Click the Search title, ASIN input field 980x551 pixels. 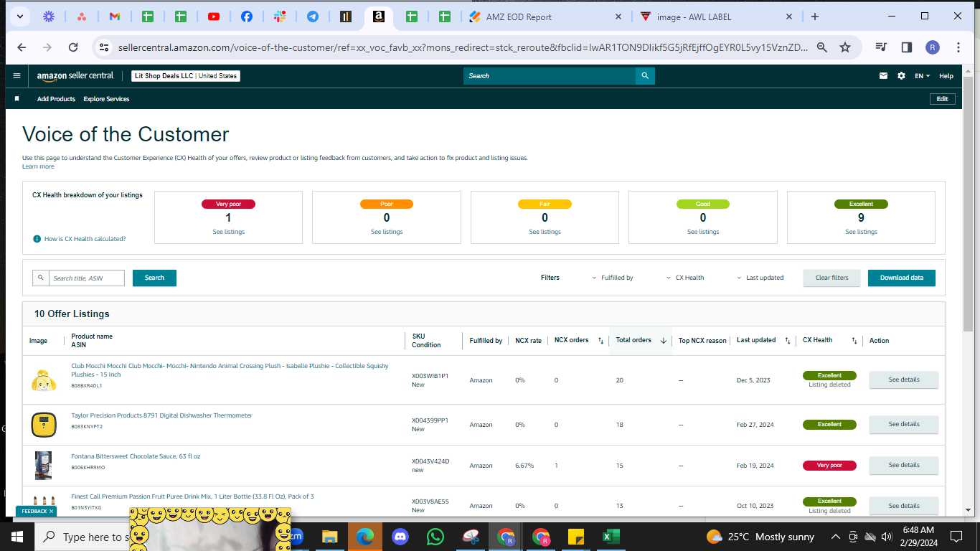(87, 278)
